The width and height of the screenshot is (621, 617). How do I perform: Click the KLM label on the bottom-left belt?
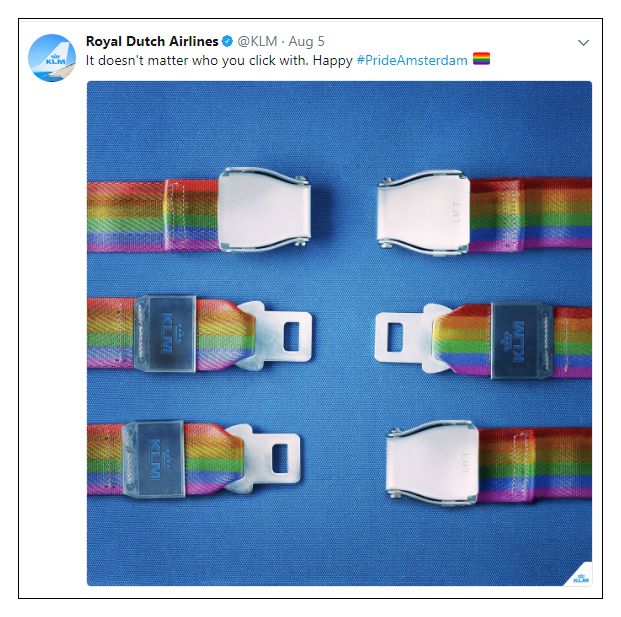pos(154,459)
